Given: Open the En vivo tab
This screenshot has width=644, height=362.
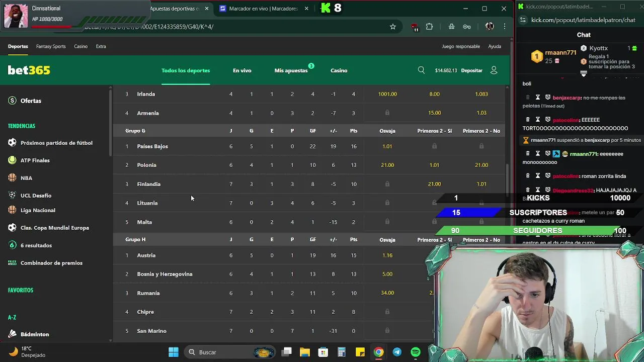Looking at the screenshot, I should coord(242,70).
